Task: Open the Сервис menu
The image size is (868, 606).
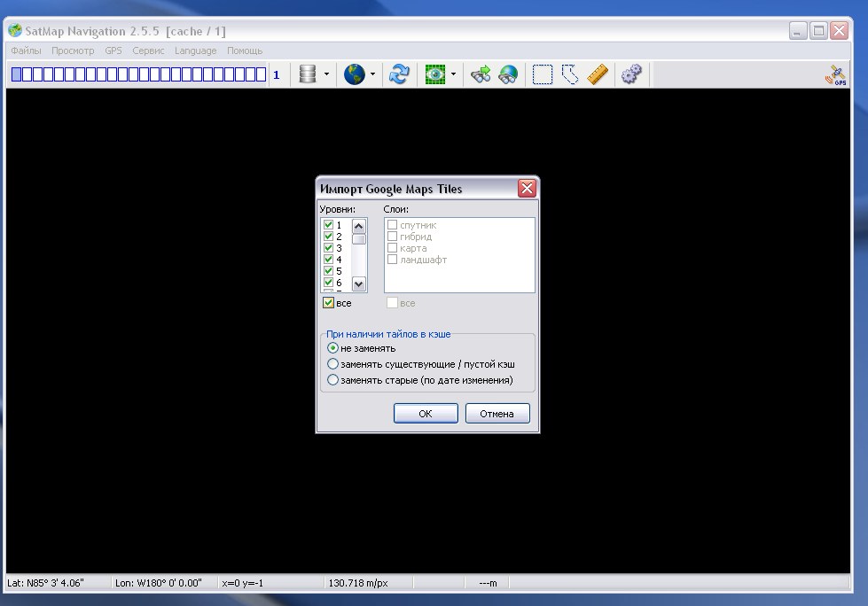Action: tap(148, 50)
